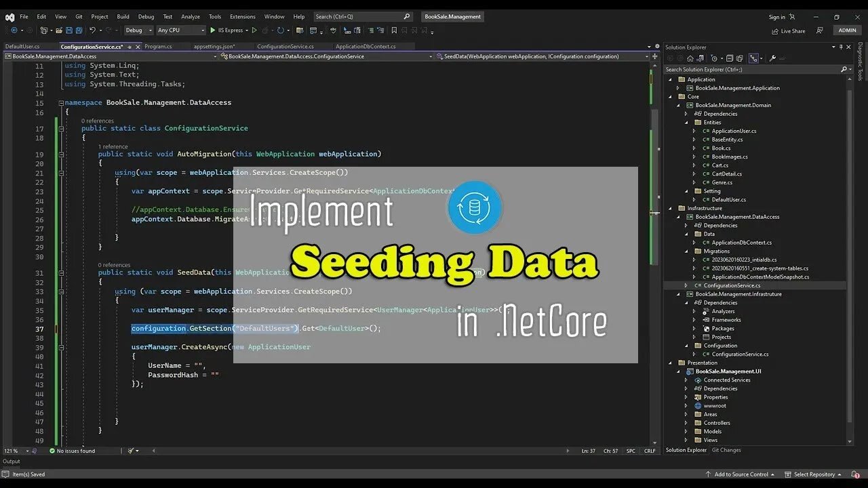Open Properties wrench icon in Solution Explorer
868x488 pixels.
coord(772,58)
